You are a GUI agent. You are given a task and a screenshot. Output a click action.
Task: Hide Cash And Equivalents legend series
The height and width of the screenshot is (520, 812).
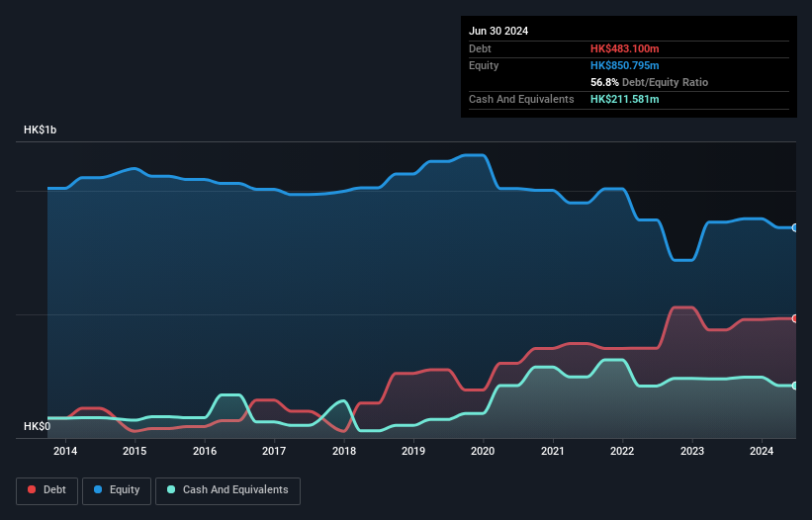click(x=227, y=490)
